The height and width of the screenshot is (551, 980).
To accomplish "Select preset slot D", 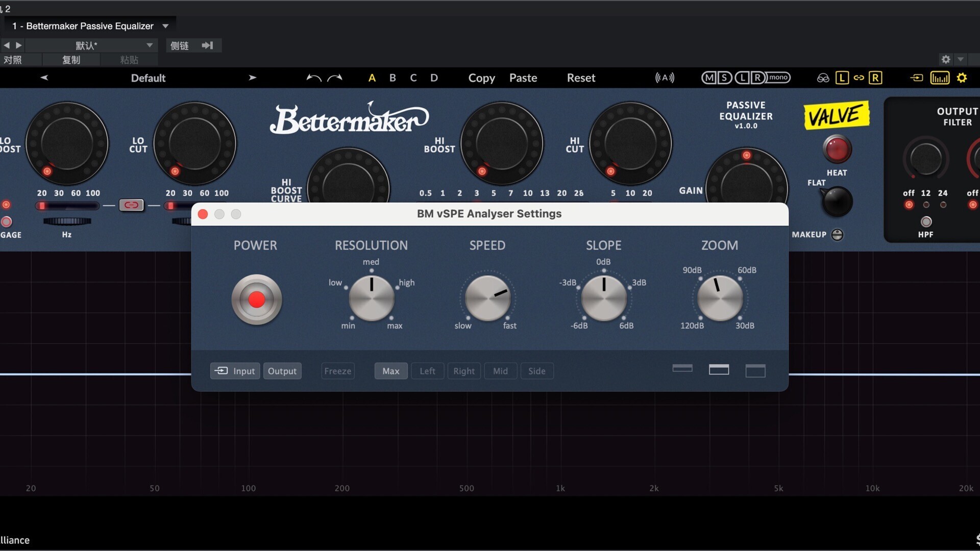I will [x=434, y=78].
